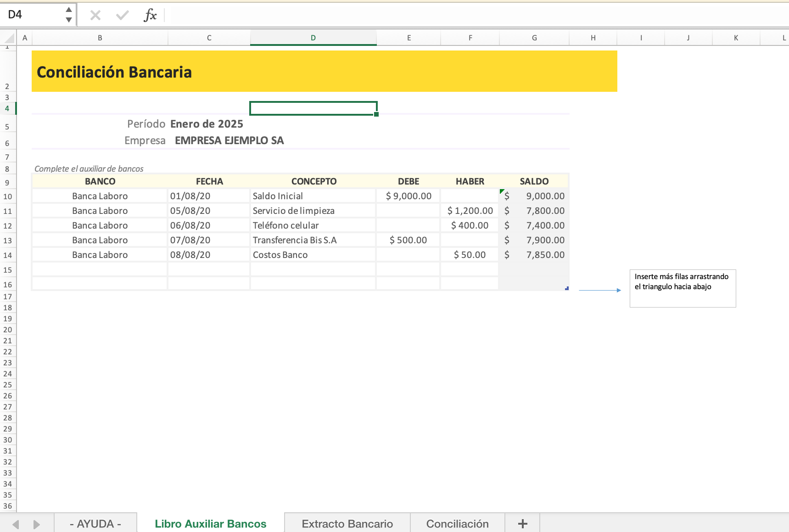Click the confirm entry checkmark icon
The height and width of the screenshot is (532, 789).
point(122,16)
